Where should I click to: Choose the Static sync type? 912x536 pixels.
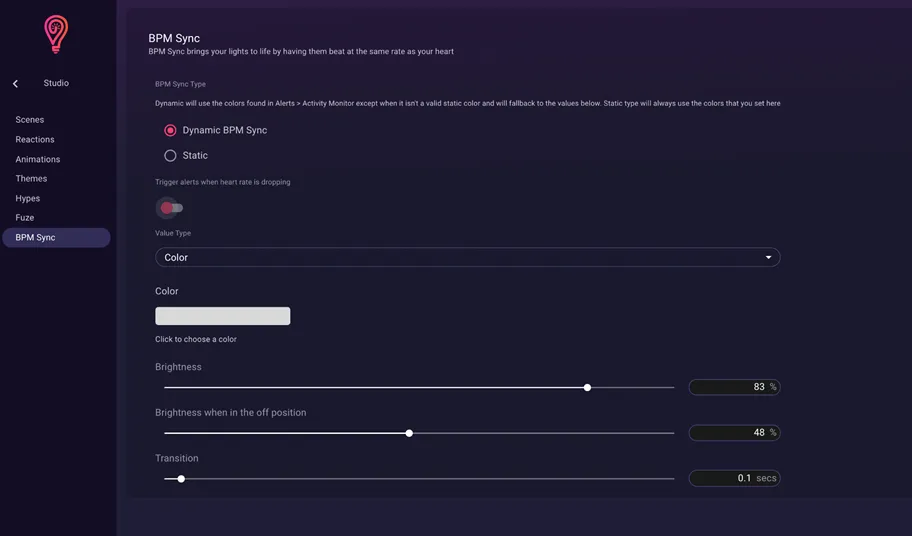coord(170,156)
